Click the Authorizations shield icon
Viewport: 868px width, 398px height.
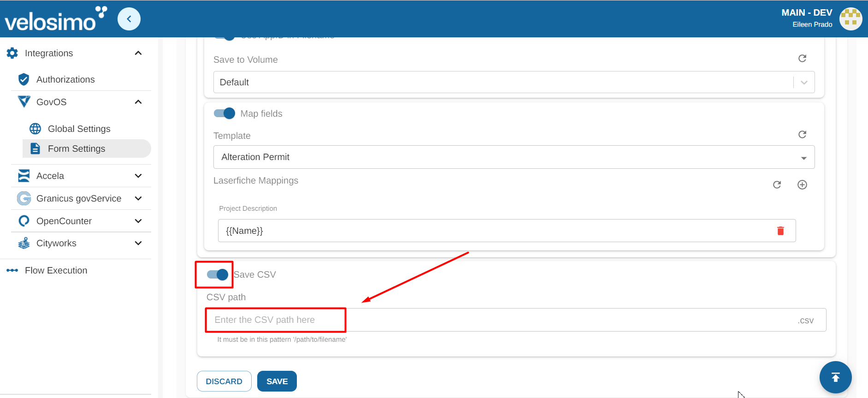pos(24,79)
